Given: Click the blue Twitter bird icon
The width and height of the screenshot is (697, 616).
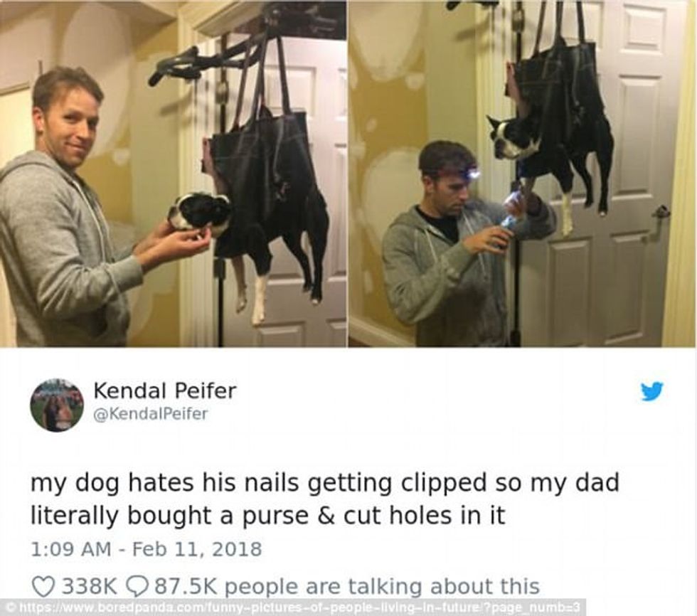Looking at the screenshot, I should [651, 391].
